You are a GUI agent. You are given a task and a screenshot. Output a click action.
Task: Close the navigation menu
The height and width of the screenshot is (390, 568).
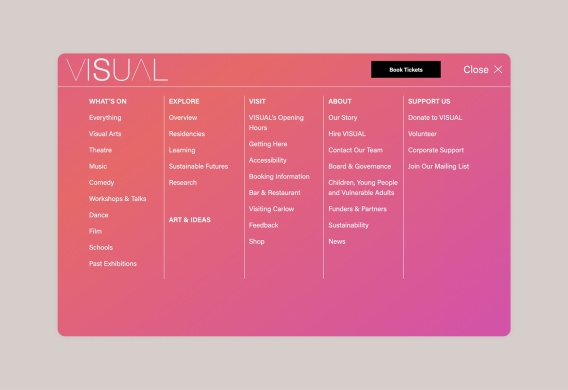[483, 70]
